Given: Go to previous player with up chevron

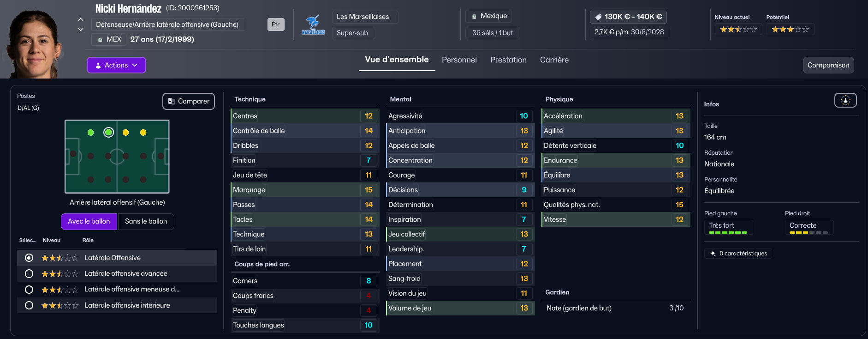Looking at the screenshot, I should (x=81, y=19).
